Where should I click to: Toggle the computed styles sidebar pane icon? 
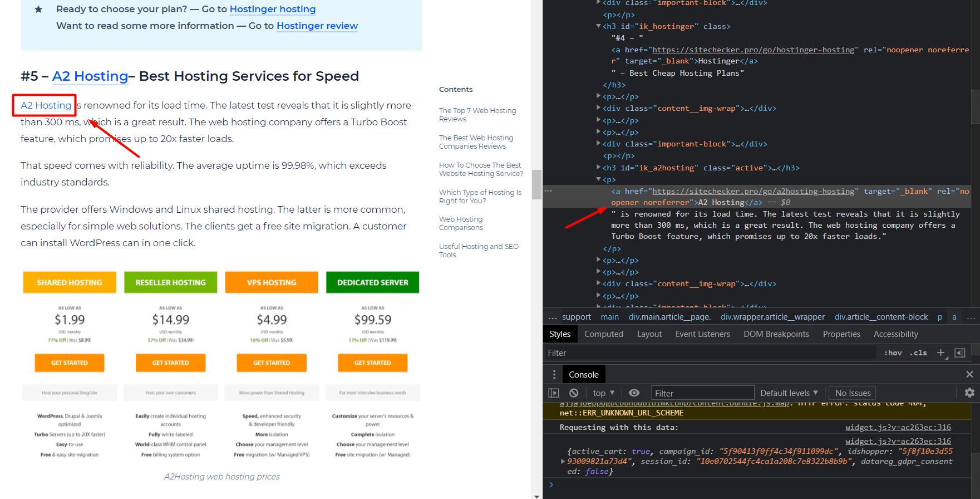(x=960, y=353)
